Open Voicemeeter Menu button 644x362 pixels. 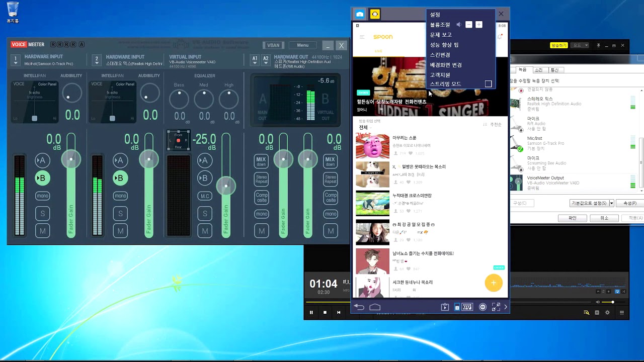coord(302,45)
